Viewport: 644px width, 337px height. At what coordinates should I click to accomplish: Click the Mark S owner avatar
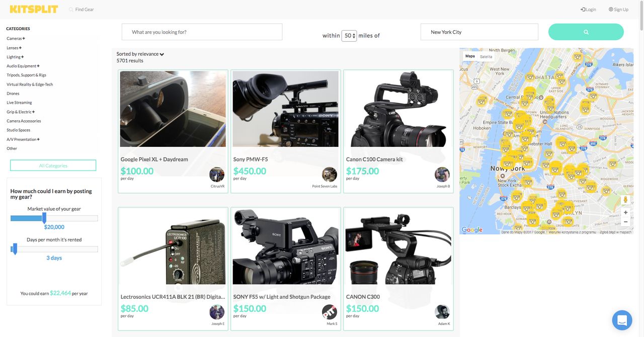pyautogui.click(x=330, y=312)
